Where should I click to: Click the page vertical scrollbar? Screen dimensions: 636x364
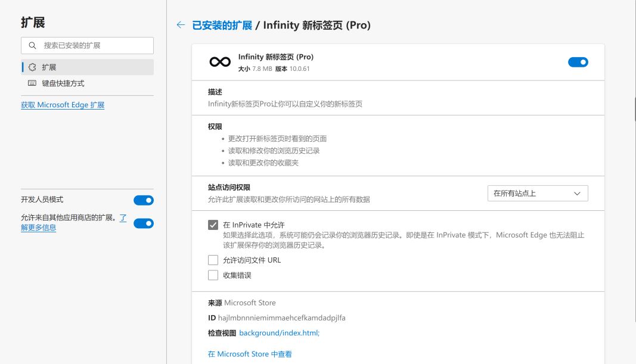(634, 108)
